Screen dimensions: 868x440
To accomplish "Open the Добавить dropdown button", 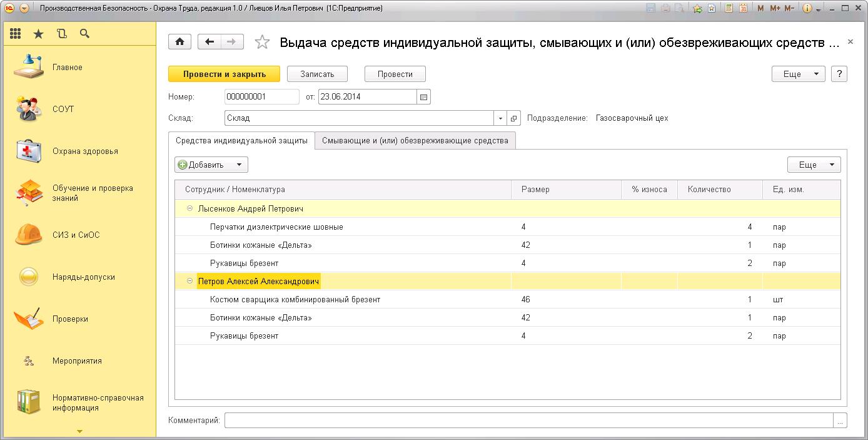I will click(211, 165).
